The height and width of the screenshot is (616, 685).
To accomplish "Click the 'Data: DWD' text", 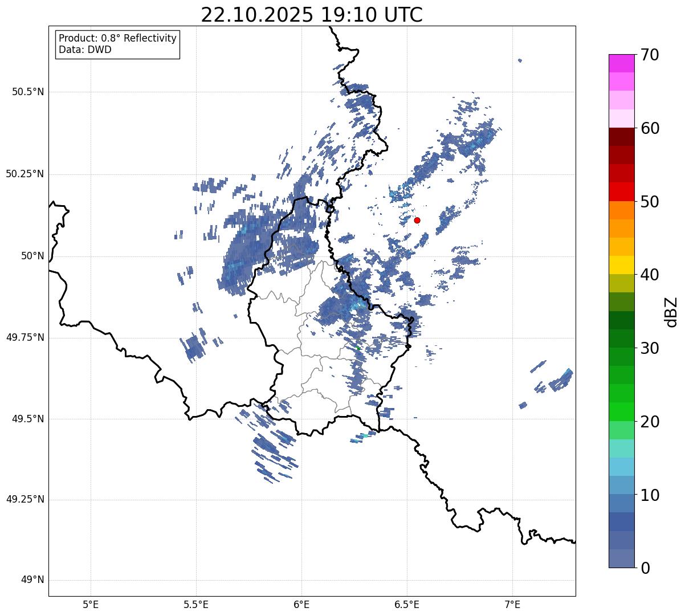I will pyautogui.click(x=85, y=50).
